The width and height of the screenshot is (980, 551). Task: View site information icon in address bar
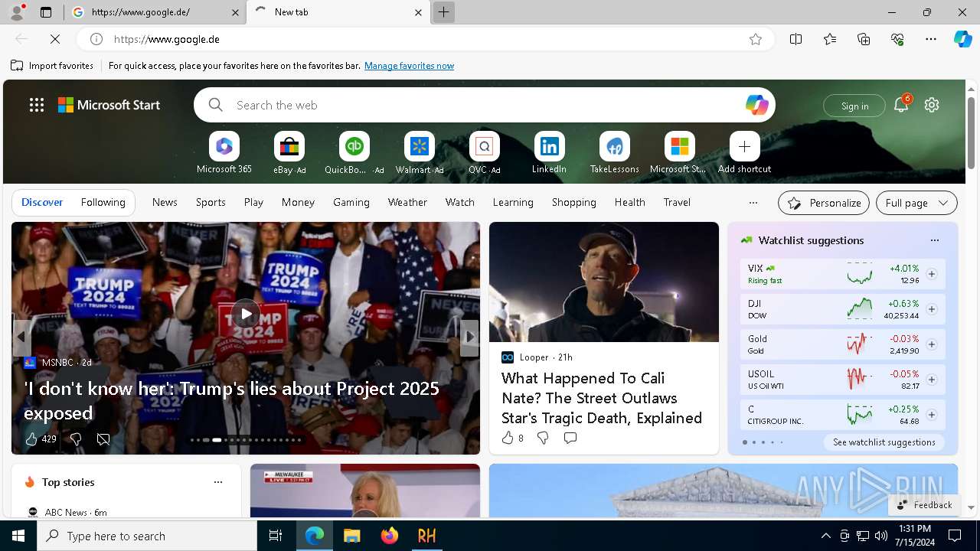[96, 39]
